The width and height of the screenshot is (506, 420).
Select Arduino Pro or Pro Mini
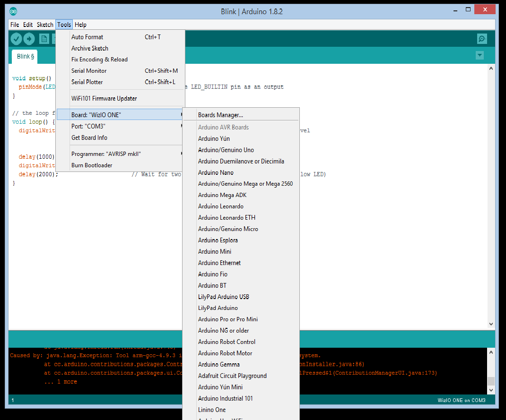[241, 319]
